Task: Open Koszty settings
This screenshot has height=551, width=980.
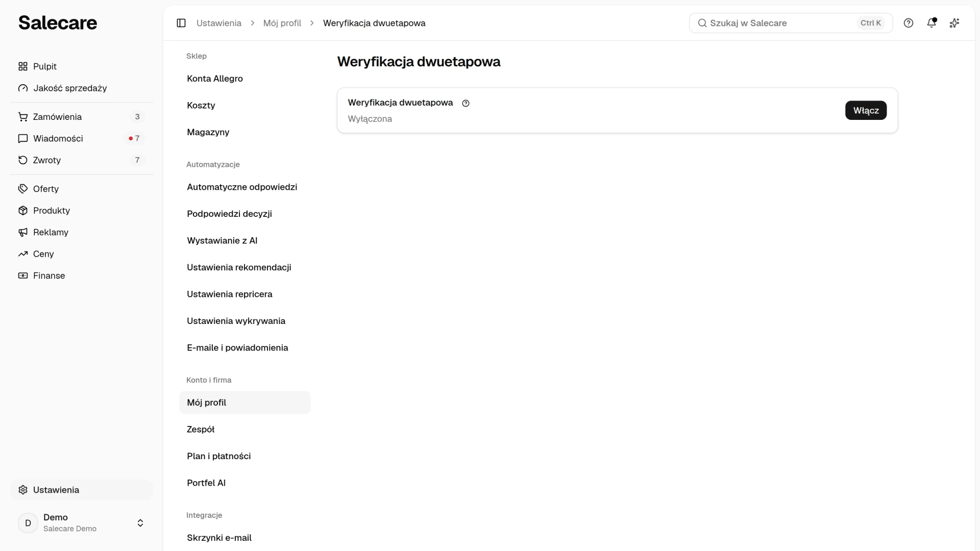Action: [245, 106]
